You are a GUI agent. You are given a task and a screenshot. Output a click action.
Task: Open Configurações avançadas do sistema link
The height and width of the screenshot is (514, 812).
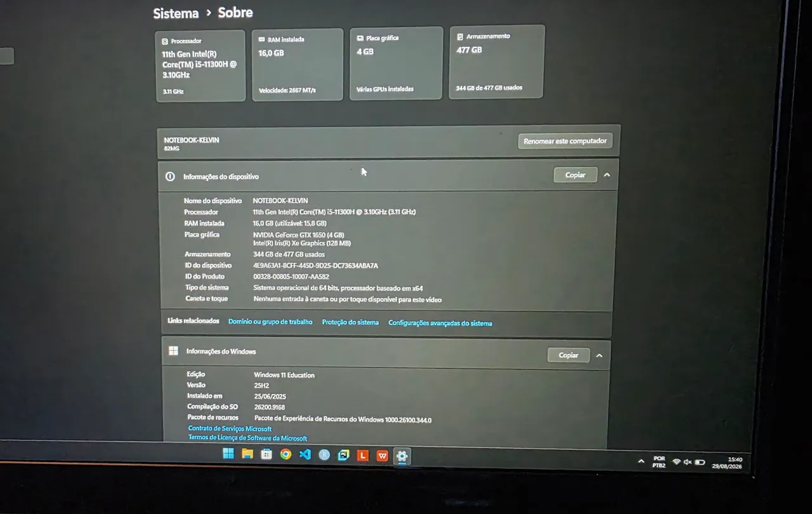click(440, 323)
